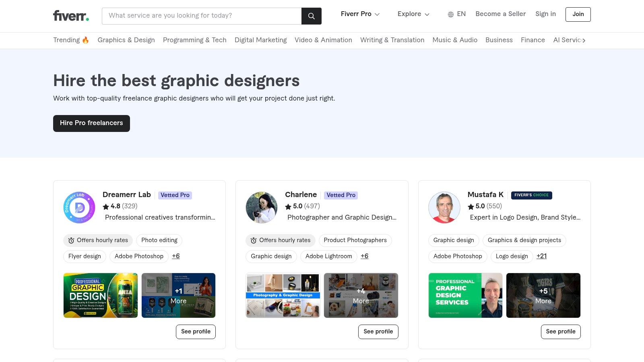Open Dreamerr Lab's +1 More thumbnail

tap(178, 296)
